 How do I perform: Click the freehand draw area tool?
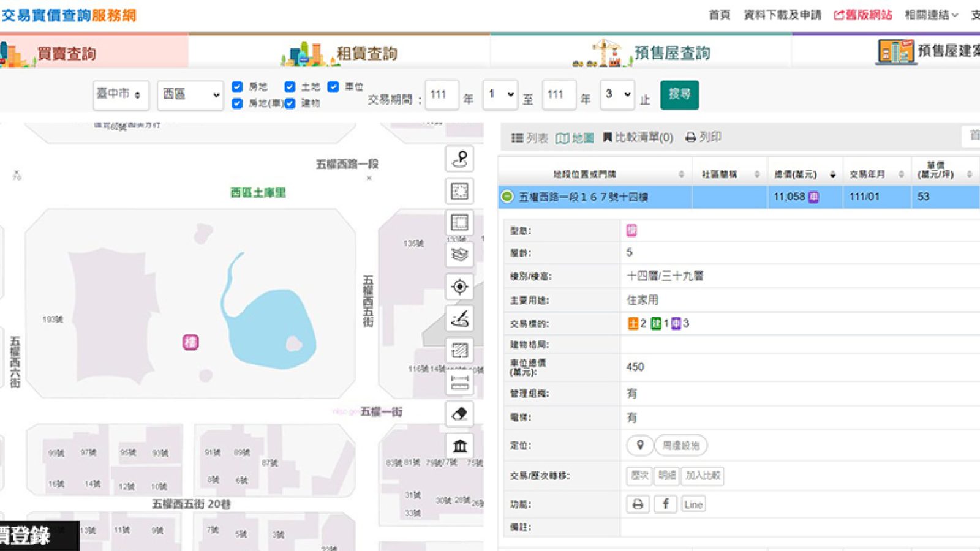pos(459,318)
